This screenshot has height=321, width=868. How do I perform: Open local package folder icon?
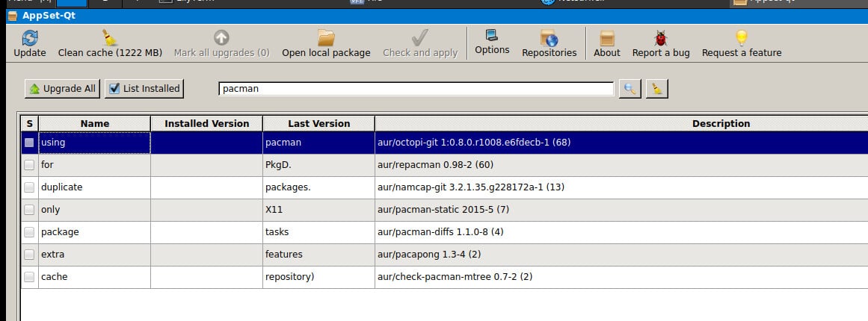click(x=326, y=39)
